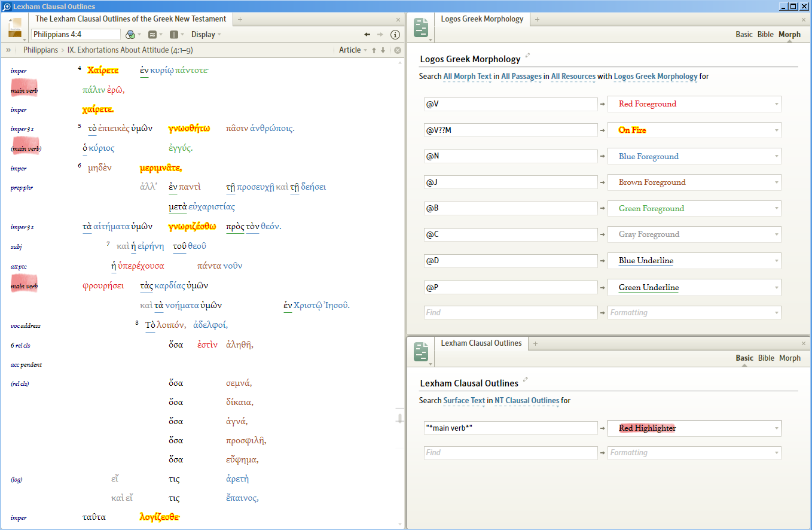Switch to Morph search in Lexham Clausal Outlines filter panel
The width and height of the screenshot is (812, 530).
click(790, 358)
